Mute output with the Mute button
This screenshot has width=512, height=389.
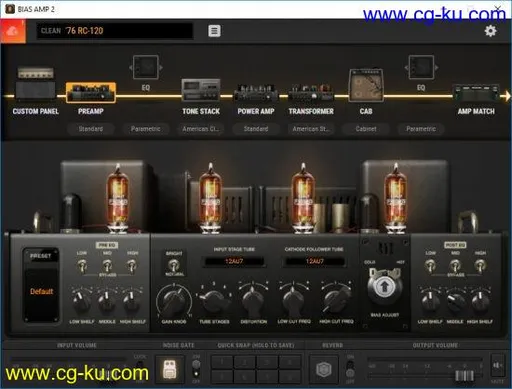(x=498, y=366)
